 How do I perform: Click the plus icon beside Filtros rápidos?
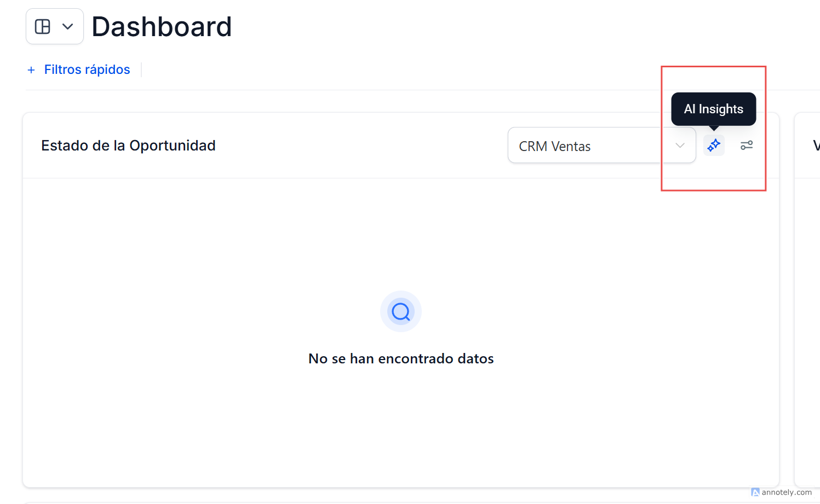click(x=31, y=70)
